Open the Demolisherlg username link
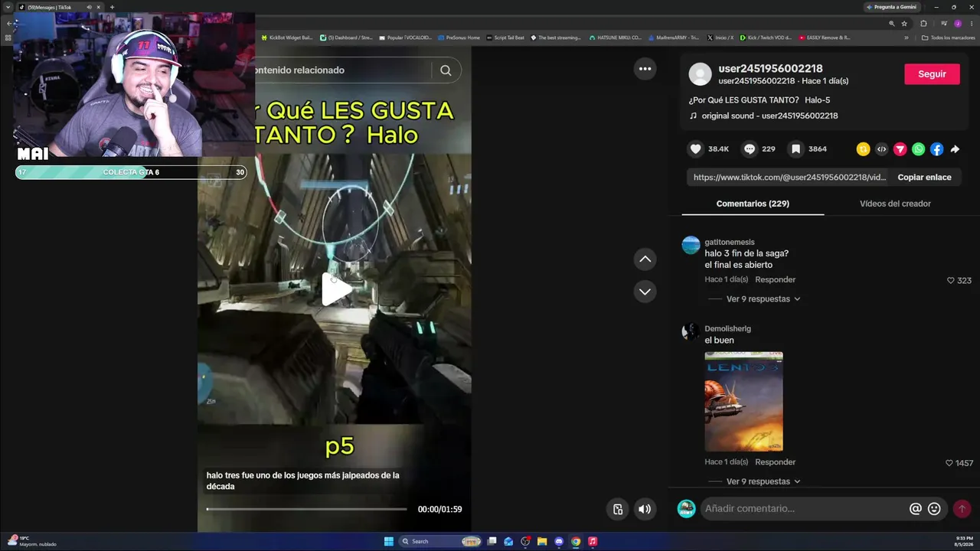Viewport: 980px width, 551px height. click(x=727, y=328)
